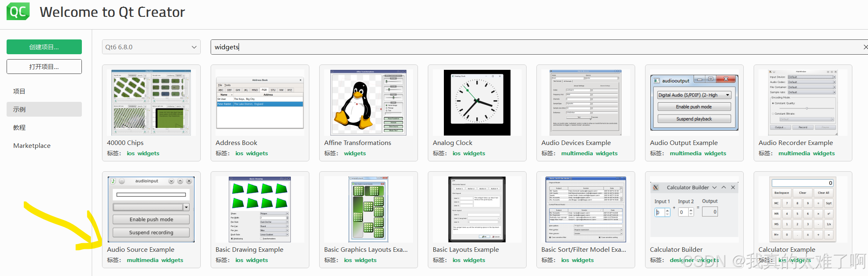The height and width of the screenshot is (276, 868).
Task: Click the Audio Devices Example title
Action: click(x=576, y=143)
